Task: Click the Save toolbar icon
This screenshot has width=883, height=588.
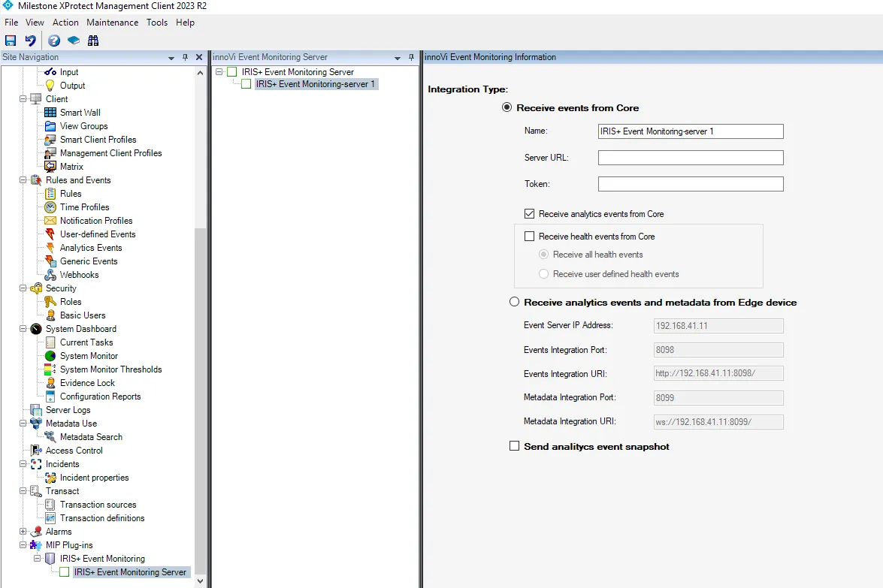Action: pyautogui.click(x=10, y=41)
